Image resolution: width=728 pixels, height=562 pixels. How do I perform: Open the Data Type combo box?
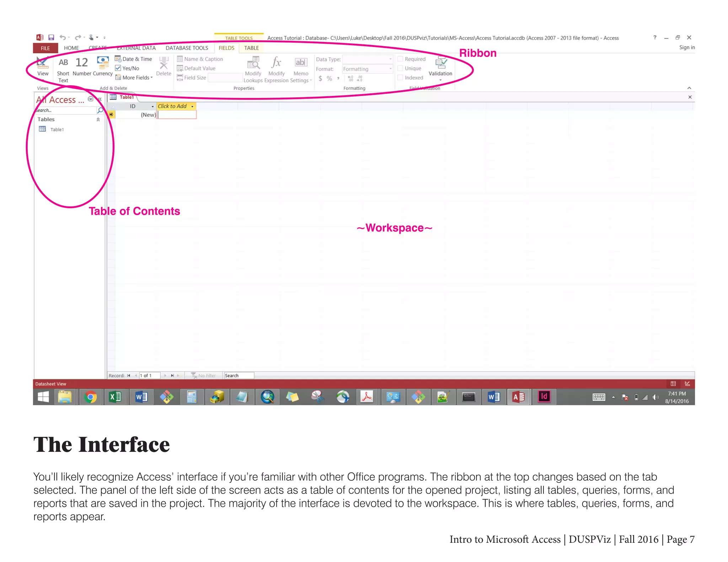tap(367, 59)
